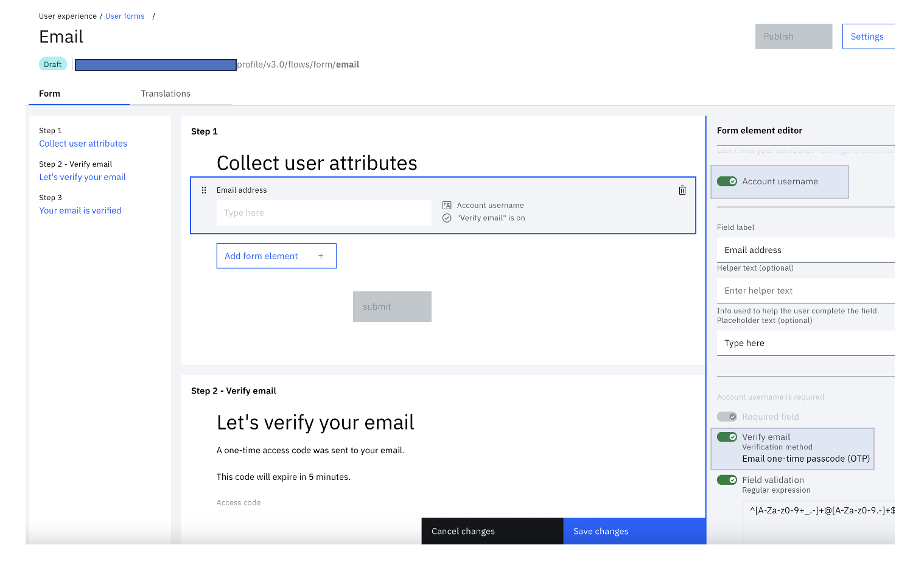The height and width of the screenshot is (573, 924).
Task: Grab the drag handle of Email address element
Action: click(204, 190)
